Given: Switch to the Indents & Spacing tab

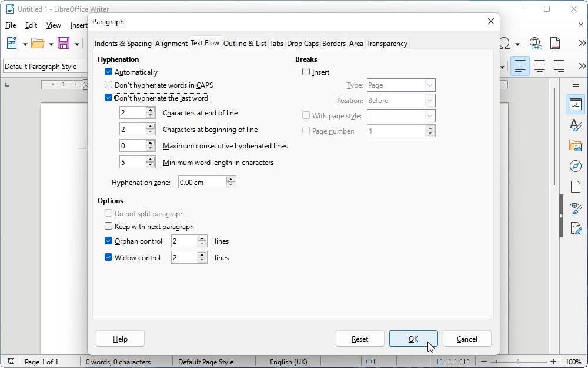Looking at the screenshot, I should [123, 44].
